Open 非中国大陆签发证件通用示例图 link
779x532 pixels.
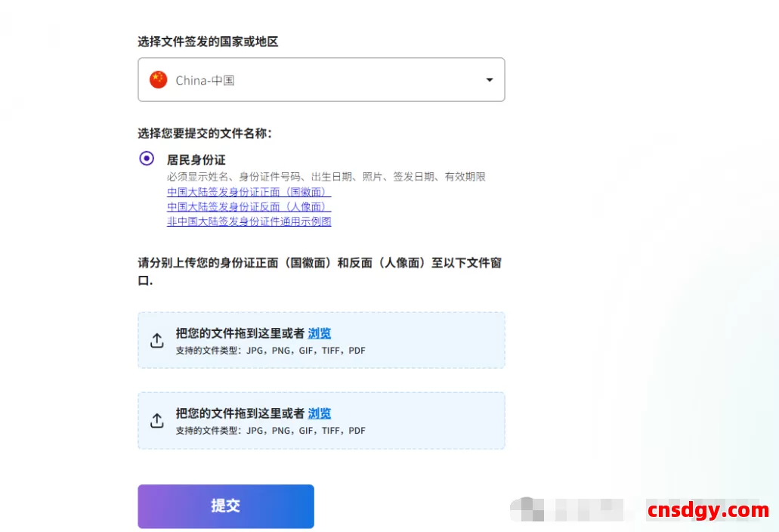(x=249, y=221)
